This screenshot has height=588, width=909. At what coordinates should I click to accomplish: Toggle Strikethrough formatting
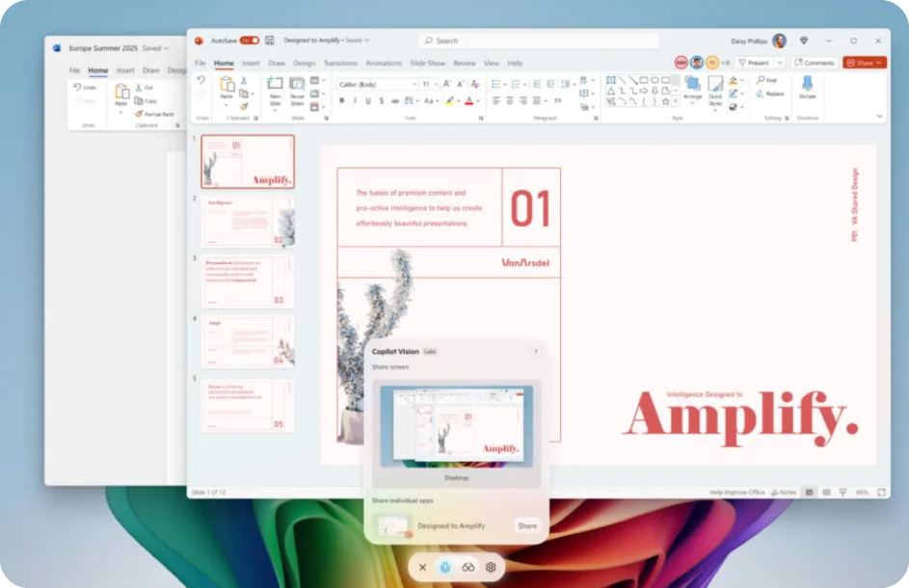395,101
